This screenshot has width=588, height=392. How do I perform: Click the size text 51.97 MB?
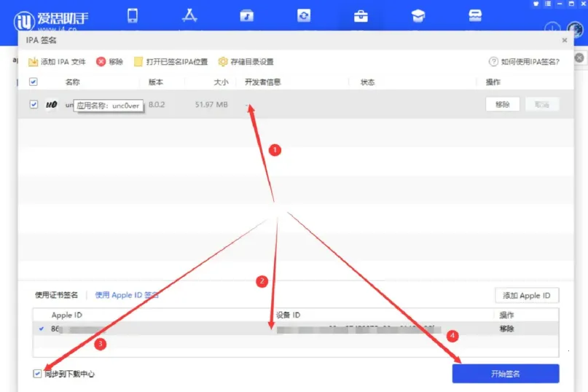pyautogui.click(x=211, y=104)
